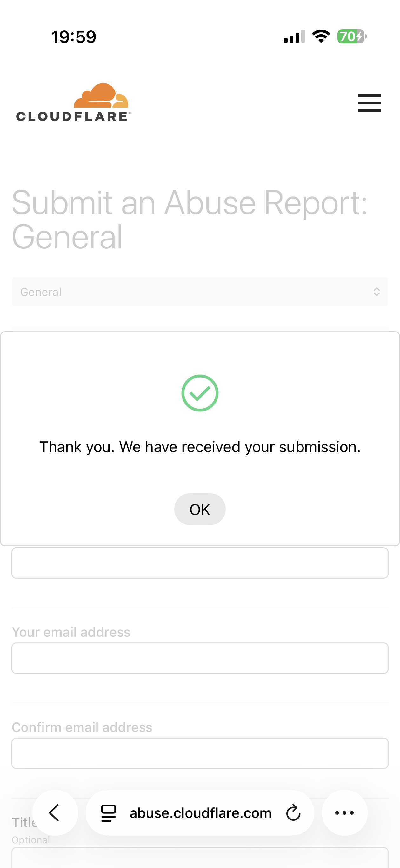Open the hamburger navigation menu
Image resolution: width=400 pixels, height=868 pixels.
(369, 103)
